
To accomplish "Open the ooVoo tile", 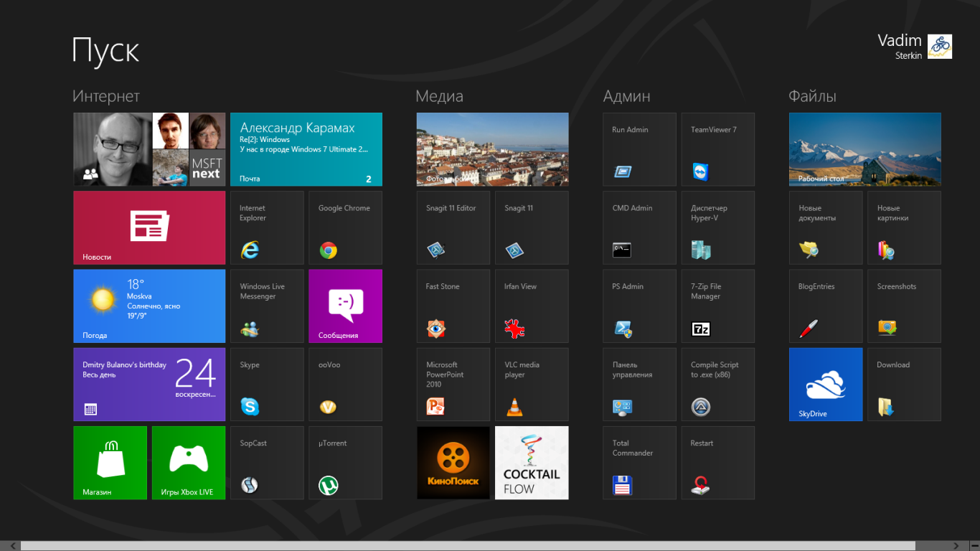I will [x=345, y=384].
